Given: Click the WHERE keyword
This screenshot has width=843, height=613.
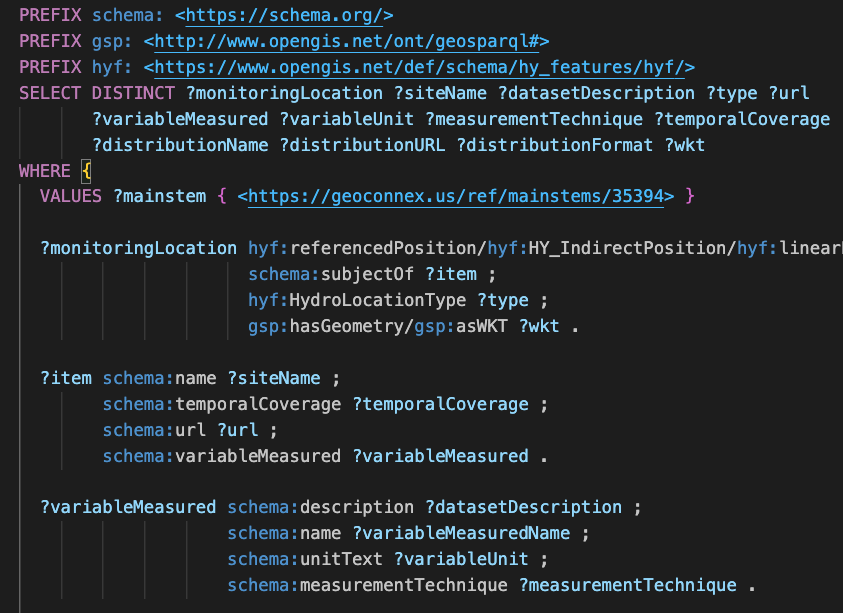Looking at the screenshot, I should 45,171.
